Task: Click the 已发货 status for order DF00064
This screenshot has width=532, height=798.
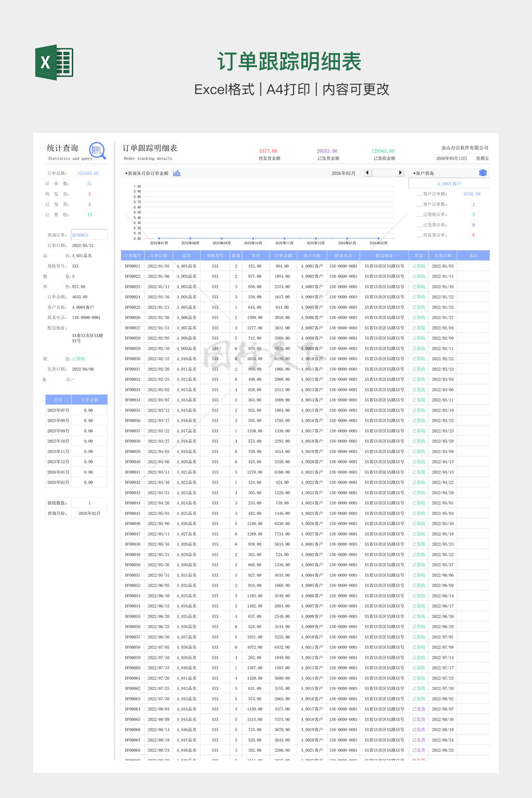Action: pyautogui.click(x=419, y=709)
